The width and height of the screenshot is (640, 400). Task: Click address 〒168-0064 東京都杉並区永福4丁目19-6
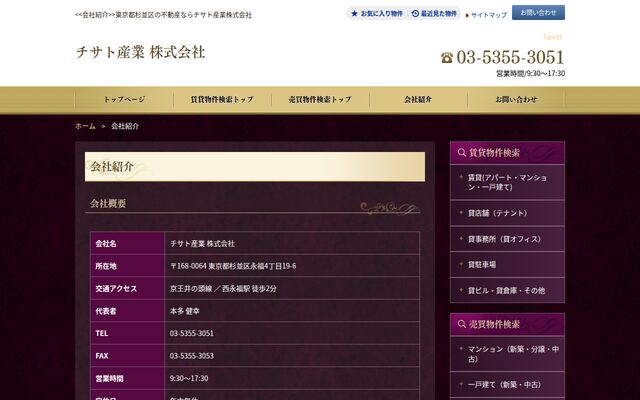click(233, 266)
